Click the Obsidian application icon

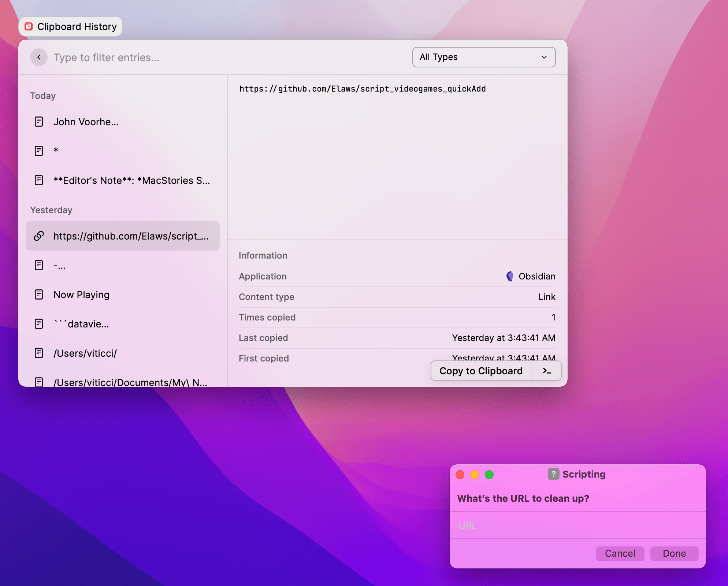509,276
